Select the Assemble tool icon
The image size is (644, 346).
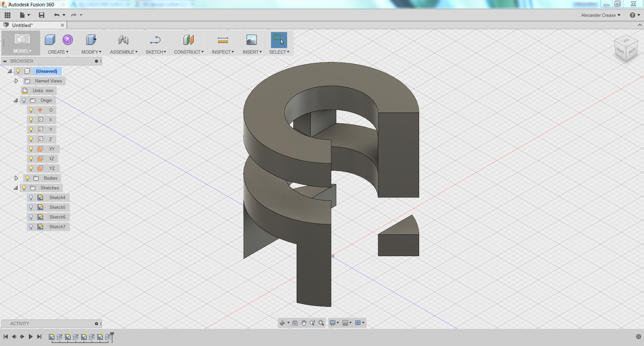pos(123,39)
